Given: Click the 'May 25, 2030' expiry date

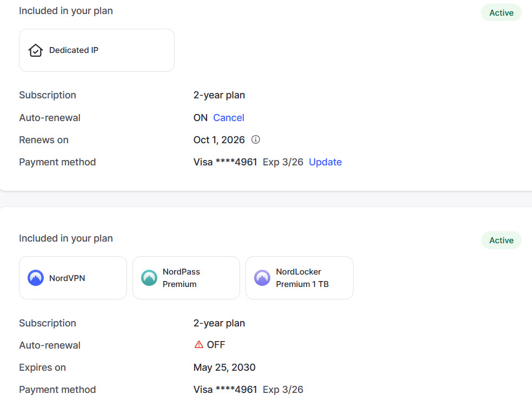Looking at the screenshot, I should tap(224, 368).
